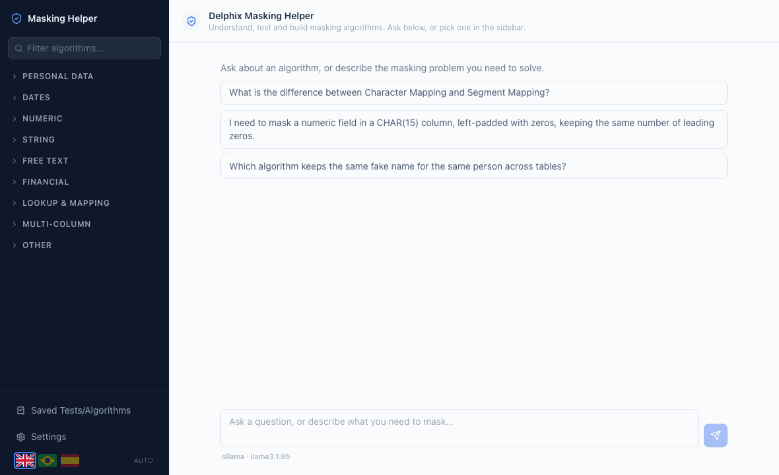The width and height of the screenshot is (779, 475).
Task: Click the Settings gear icon
Action: [20, 437]
